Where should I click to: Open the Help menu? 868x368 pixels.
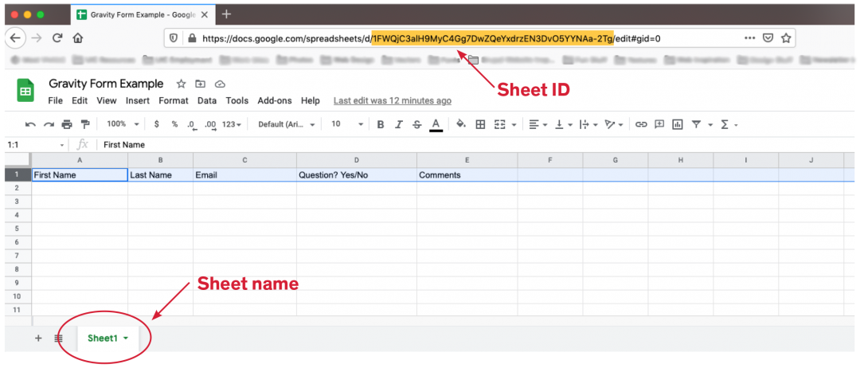pyautogui.click(x=310, y=100)
